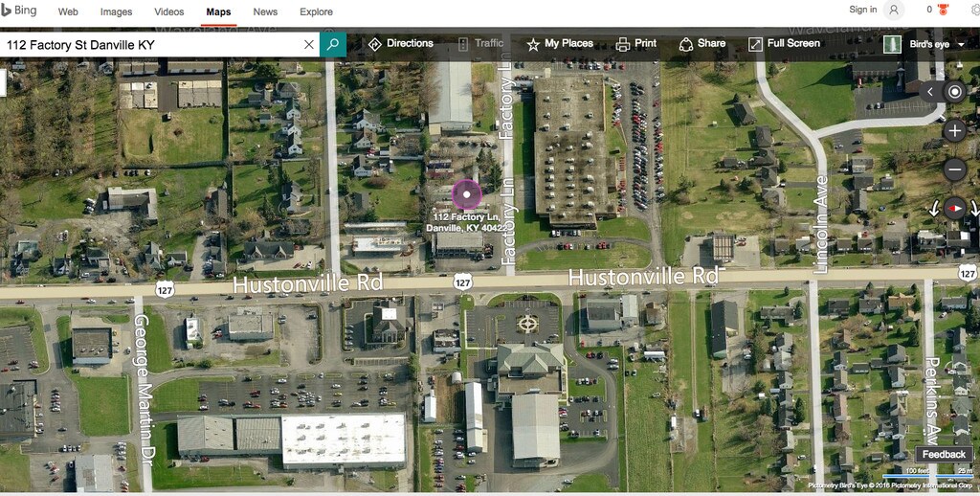Zoom out with the minus button
Screen dimensions: 980x496
954,169
